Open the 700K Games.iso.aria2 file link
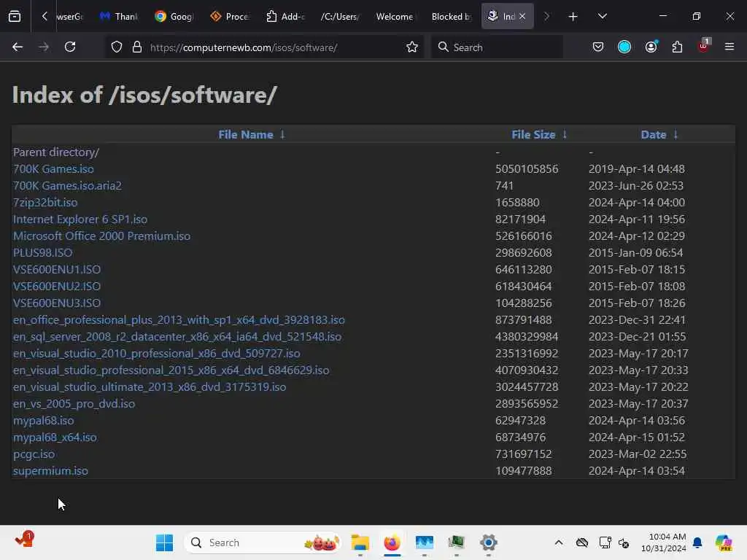 tap(67, 186)
